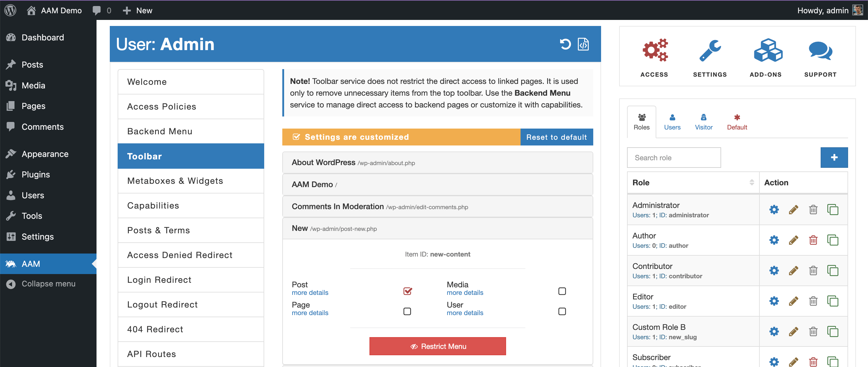868x367 pixels.
Task: Delete the Author role with trash icon
Action: 813,240
